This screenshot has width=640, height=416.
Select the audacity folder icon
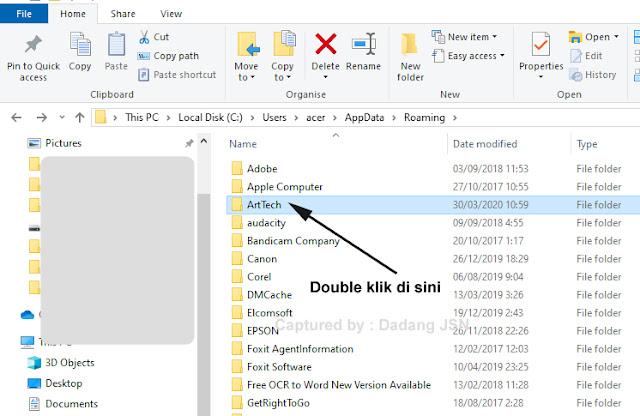click(237, 222)
